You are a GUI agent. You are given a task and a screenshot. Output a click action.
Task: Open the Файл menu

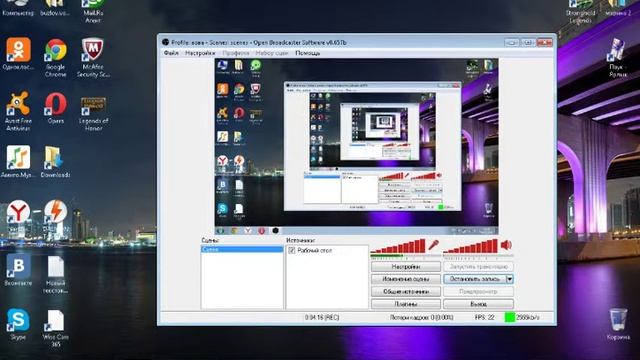click(x=171, y=53)
